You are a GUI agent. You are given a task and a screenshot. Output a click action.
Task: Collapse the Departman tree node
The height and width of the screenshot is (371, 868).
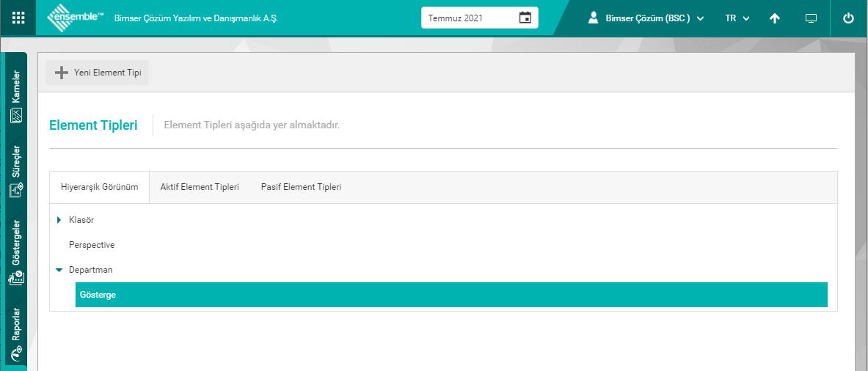[x=59, y=270]
